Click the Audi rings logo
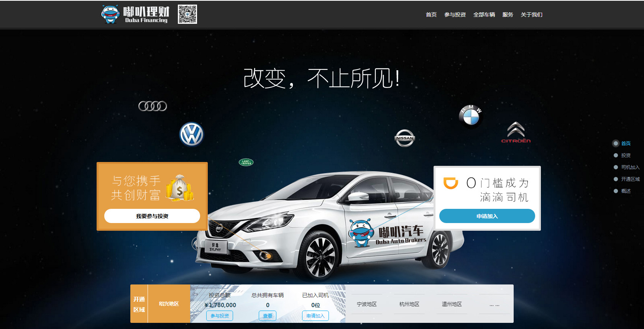The height and width of the screenshot is (329, 644). (x=153, y=106)
